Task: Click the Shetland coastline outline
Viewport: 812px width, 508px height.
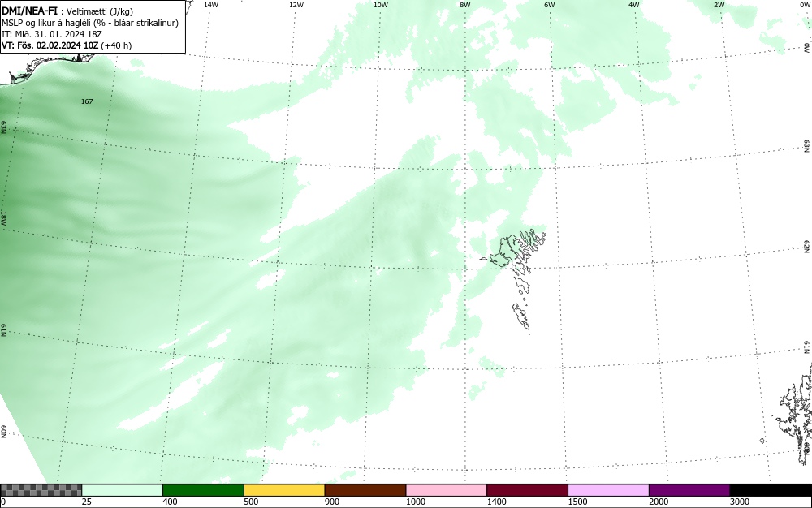Action: (797, 414)
